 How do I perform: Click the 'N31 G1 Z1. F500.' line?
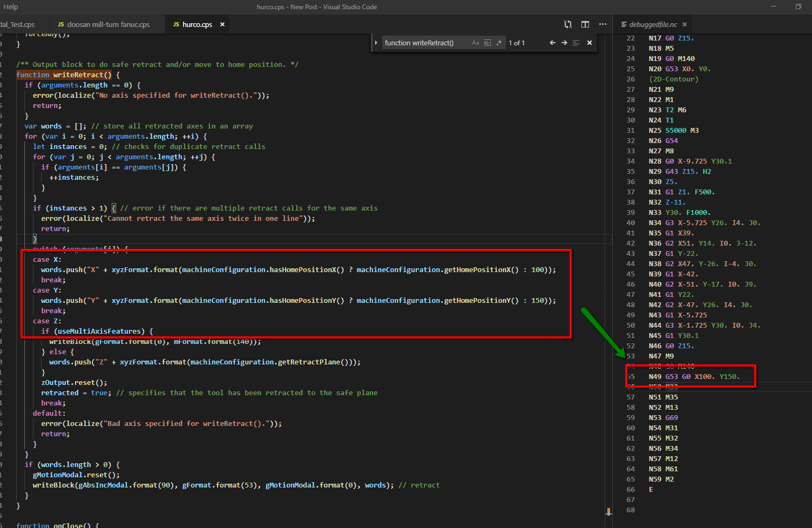point(681,192)
